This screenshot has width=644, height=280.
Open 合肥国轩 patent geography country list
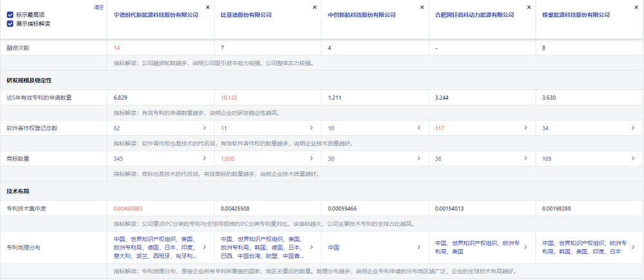click(x=477, y=248)
